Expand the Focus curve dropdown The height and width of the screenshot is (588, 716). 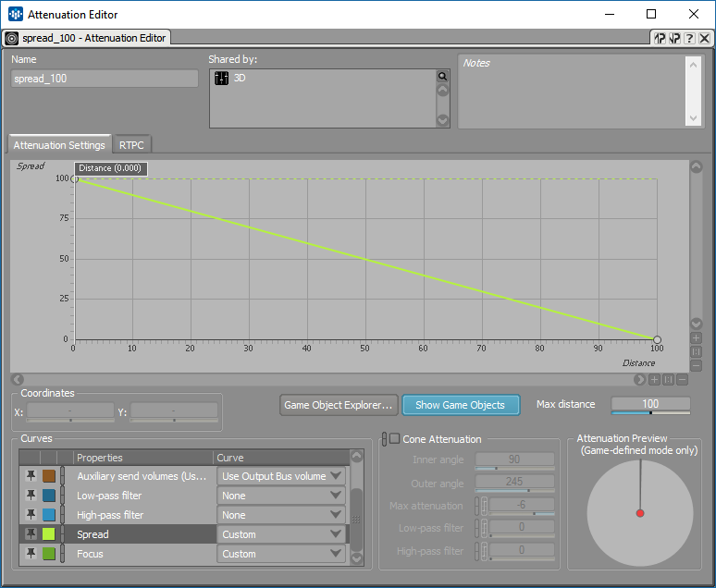[281, 554]
